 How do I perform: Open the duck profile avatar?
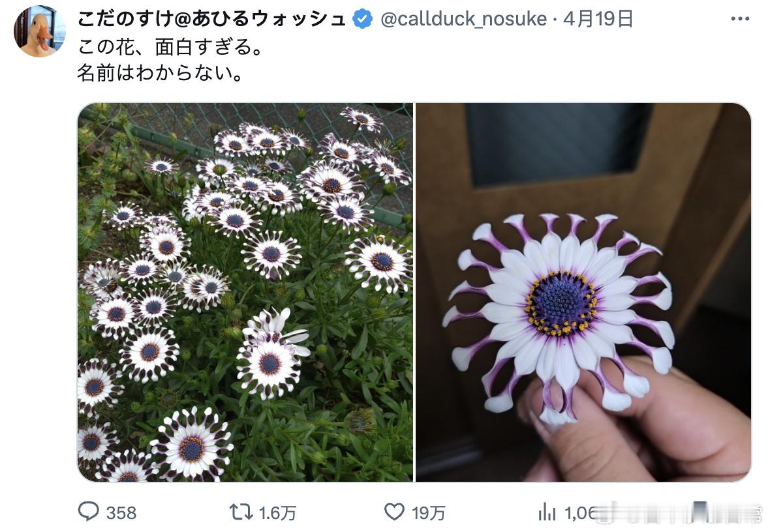40,31
